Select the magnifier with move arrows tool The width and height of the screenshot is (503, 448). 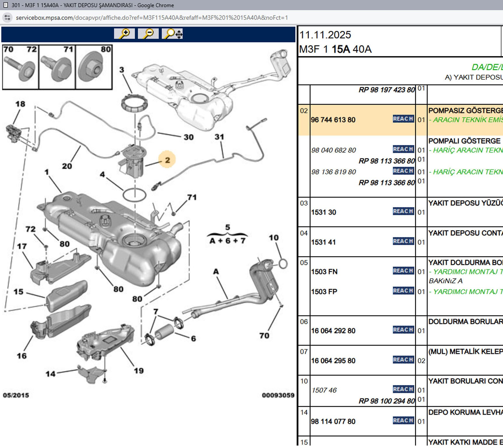pos(172,34)
